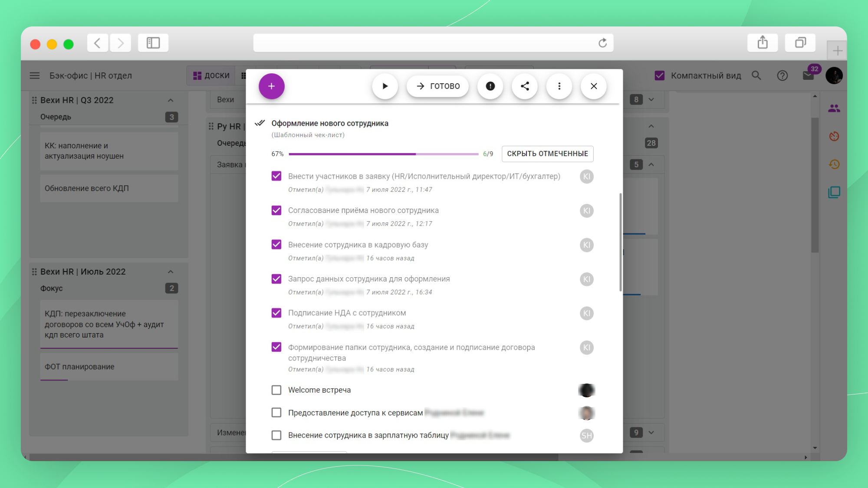Open card ФОТ планирование
868x488 pixels.
tap(109, 367)
